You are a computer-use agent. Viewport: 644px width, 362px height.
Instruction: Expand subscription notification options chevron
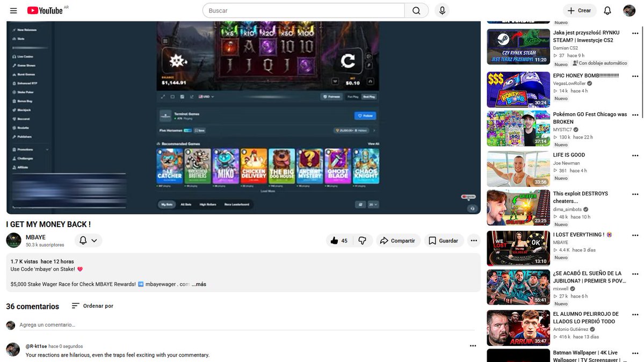(x=94, y=241)
